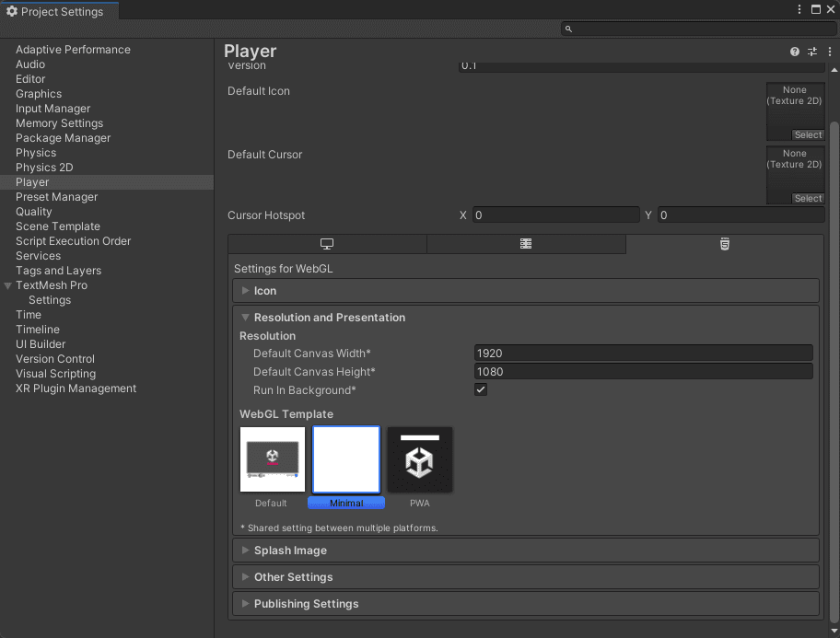
Task: Close the Project Settings window
Action: tap(831, 9)
